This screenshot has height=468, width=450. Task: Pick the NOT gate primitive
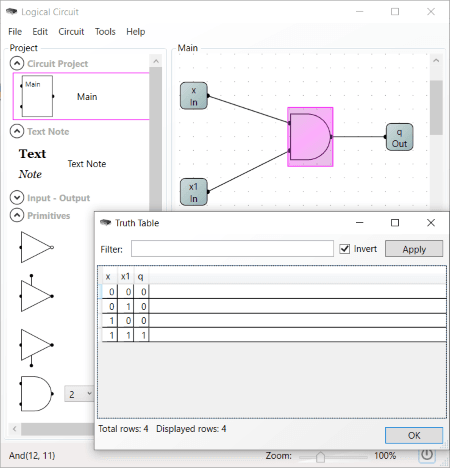pyautogui.click(x=36, y=247)
